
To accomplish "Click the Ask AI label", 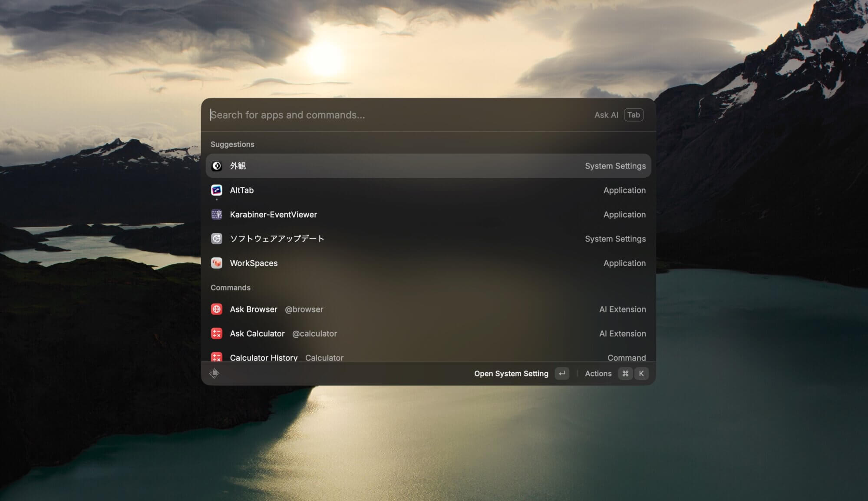I will coord(606,115).
